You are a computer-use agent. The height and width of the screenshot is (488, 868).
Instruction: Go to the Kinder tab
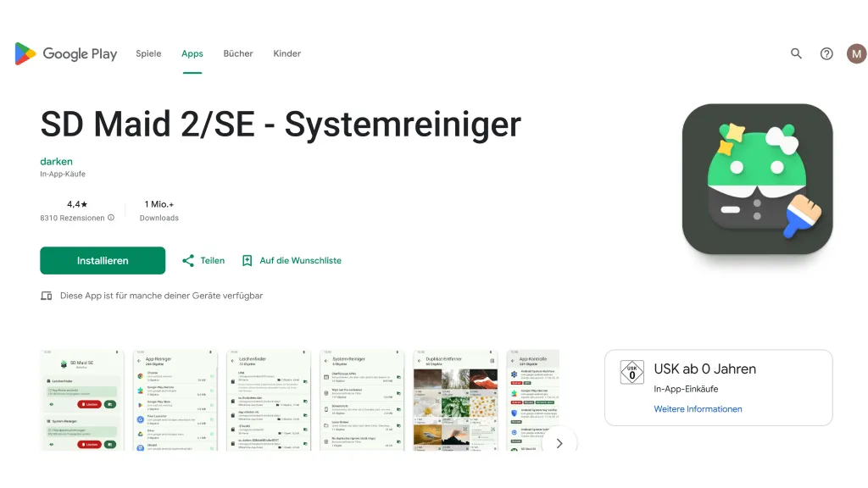tap(287, 53)
